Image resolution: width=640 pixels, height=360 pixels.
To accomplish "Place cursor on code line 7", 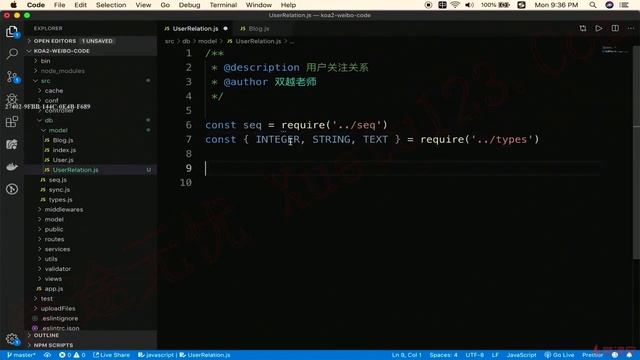I will pos(372,140).
